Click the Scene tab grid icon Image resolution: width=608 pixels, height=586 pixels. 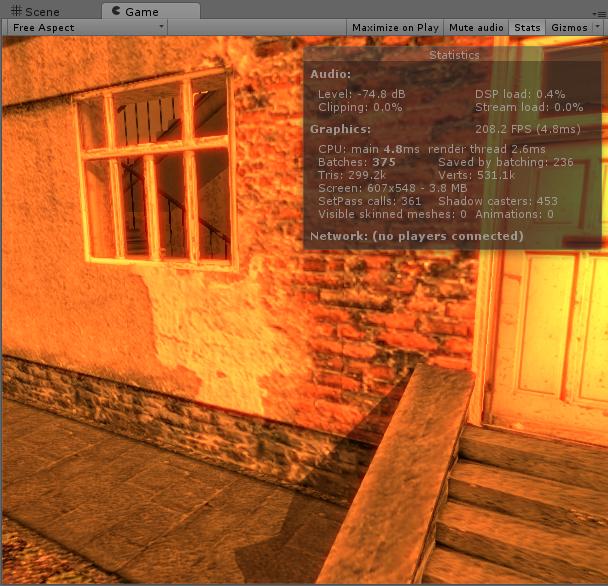[16, 11]
